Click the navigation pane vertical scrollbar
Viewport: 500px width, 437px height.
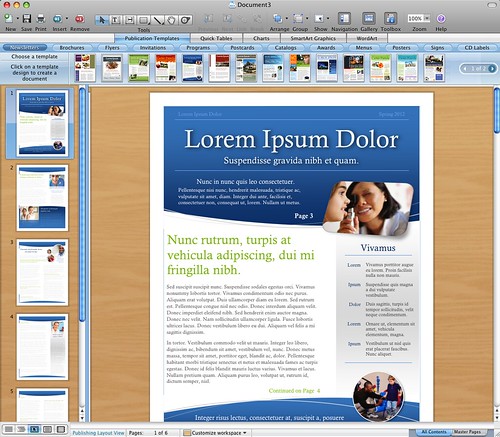pyautogui.click(x=82, y=204)
